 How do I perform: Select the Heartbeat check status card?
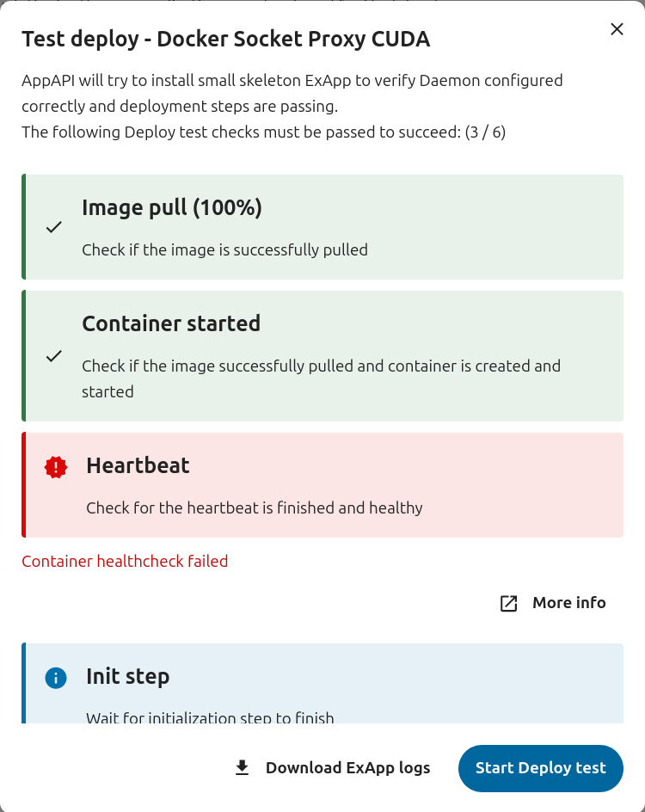point(322,484)
